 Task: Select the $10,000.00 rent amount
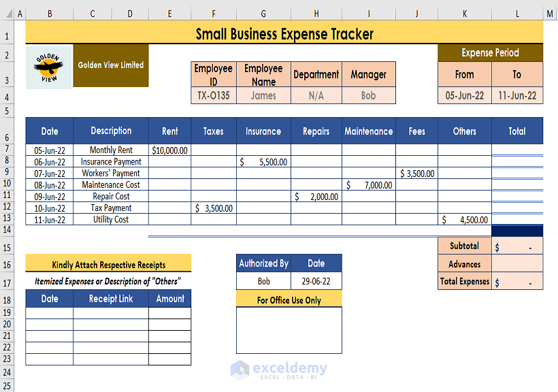click(x=169, y=150)
